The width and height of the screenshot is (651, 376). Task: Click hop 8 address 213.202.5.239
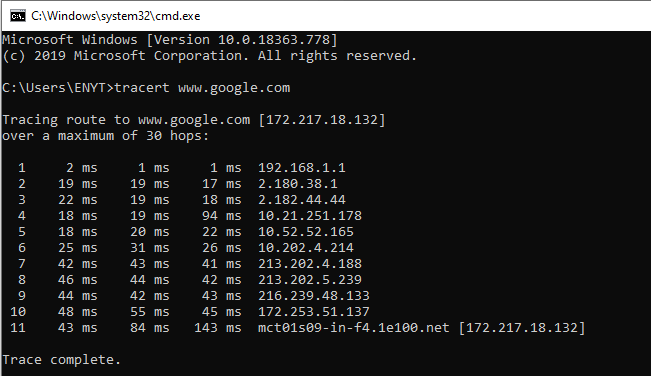[x=310, y=280]
